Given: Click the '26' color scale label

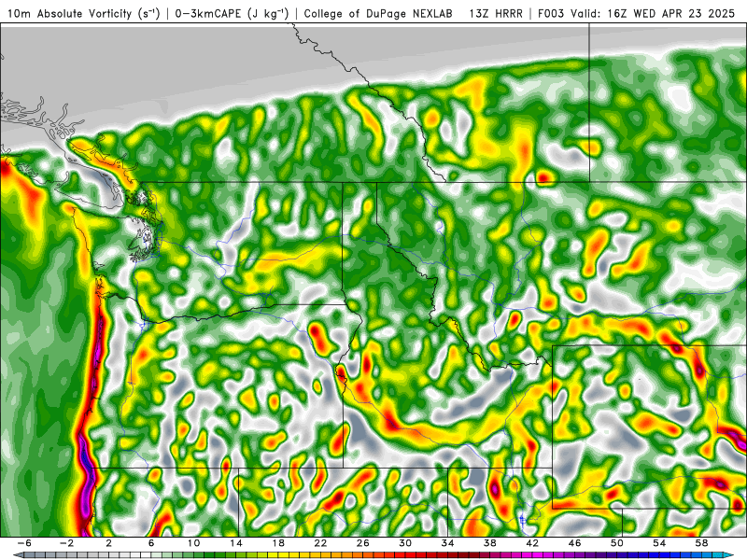Looking at the screenshot, I should coord(363,543).
